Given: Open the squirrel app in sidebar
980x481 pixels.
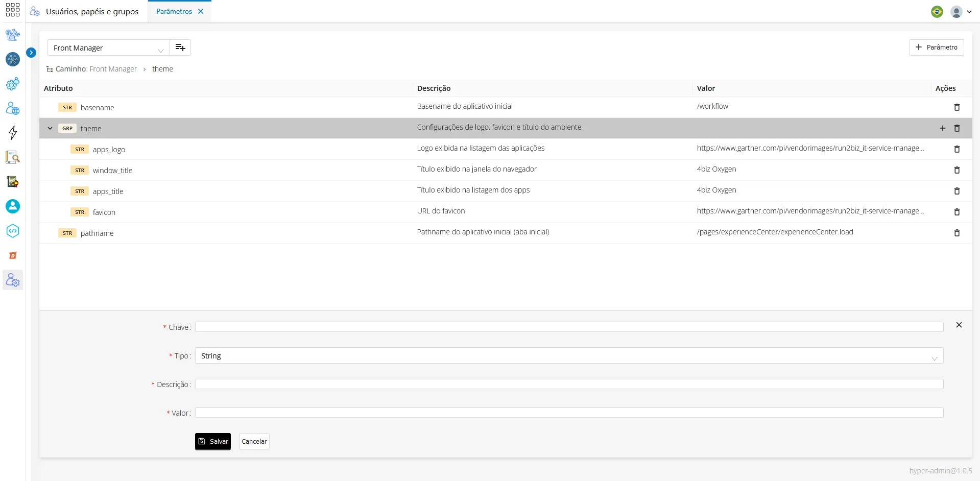Looking at the screenshot, I should [13, 35].
